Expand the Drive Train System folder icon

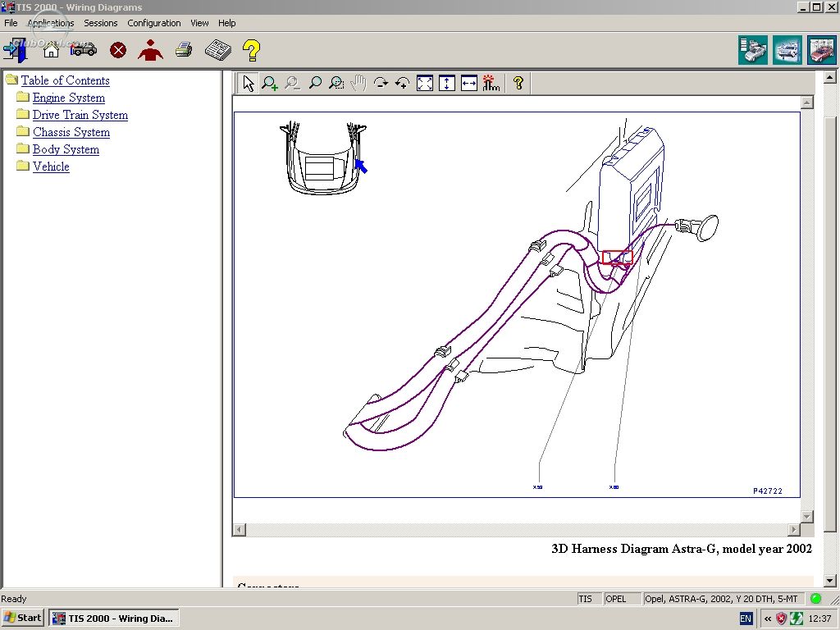click(x=22, y=114)
